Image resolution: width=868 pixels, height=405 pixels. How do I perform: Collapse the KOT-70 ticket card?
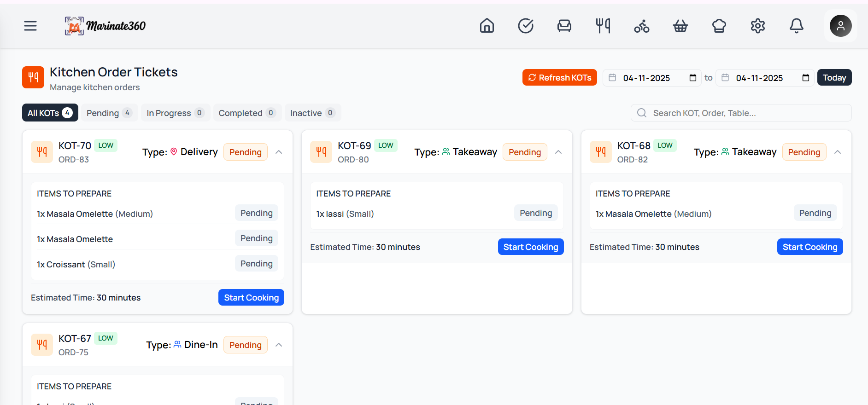point(279,152)
